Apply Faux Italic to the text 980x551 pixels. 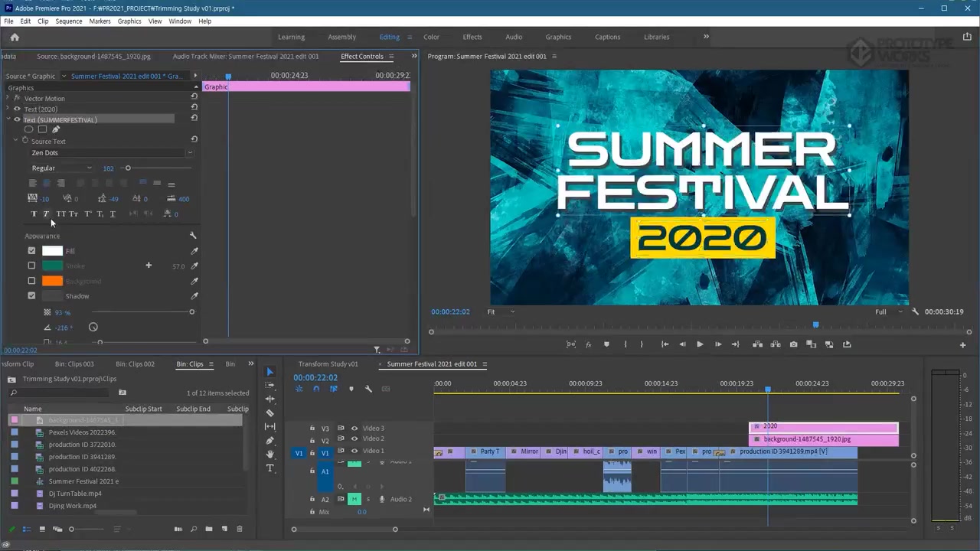(46, 214)
